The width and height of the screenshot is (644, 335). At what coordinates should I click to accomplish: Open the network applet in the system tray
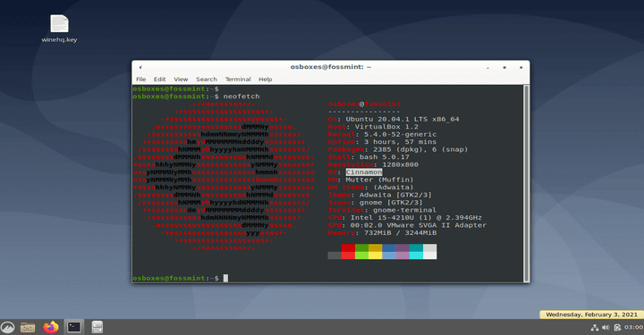(x=594, y=327)
